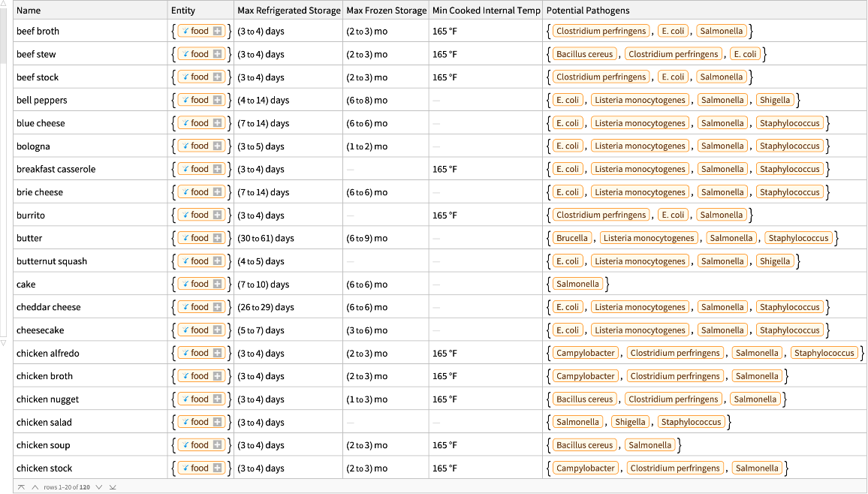Jump to first rows using double-up arrow

click(x=21, y=486)
